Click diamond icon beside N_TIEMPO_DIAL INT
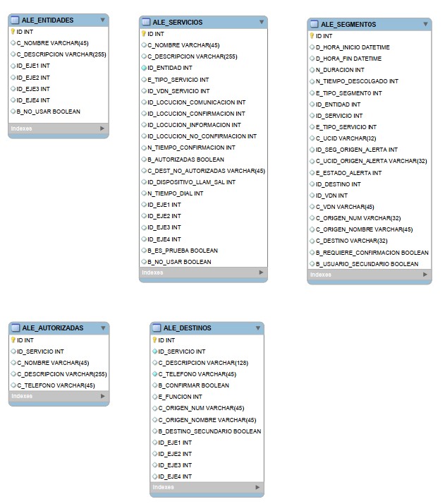 pos(144,193)
